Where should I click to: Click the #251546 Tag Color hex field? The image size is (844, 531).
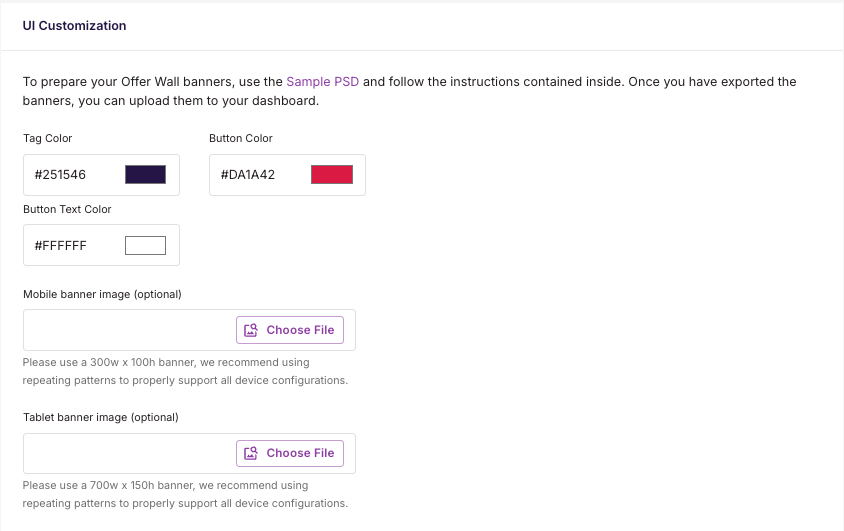(x=101, y=175)
